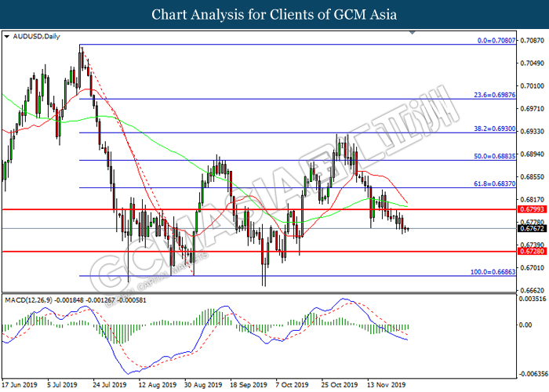Click the 0.66620 price axis value
This screenshot has width=549, height=392.
point(533,291)
